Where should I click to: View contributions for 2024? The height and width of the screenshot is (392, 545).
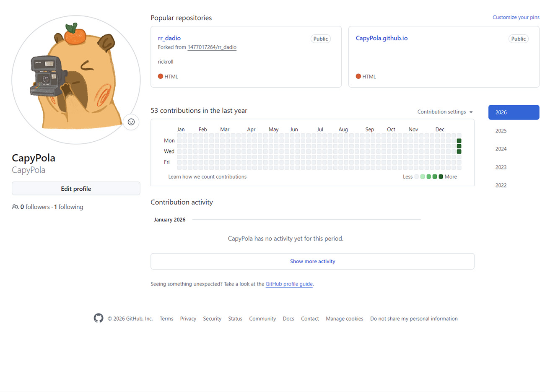pos(501,149)
